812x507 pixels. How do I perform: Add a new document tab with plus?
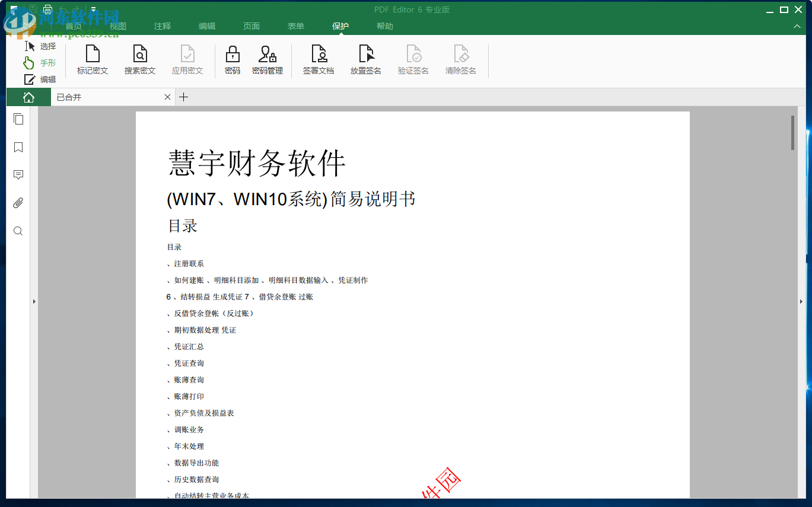184,97
